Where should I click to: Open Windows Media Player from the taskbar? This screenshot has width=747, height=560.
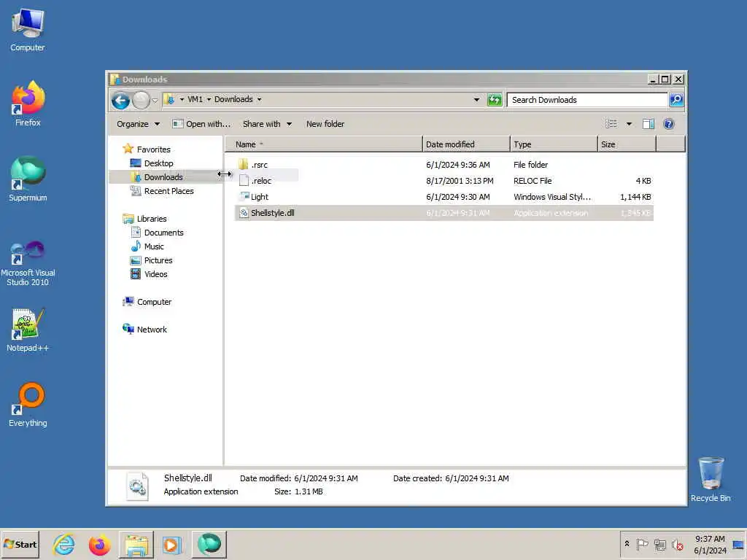[x=172, y=544]
